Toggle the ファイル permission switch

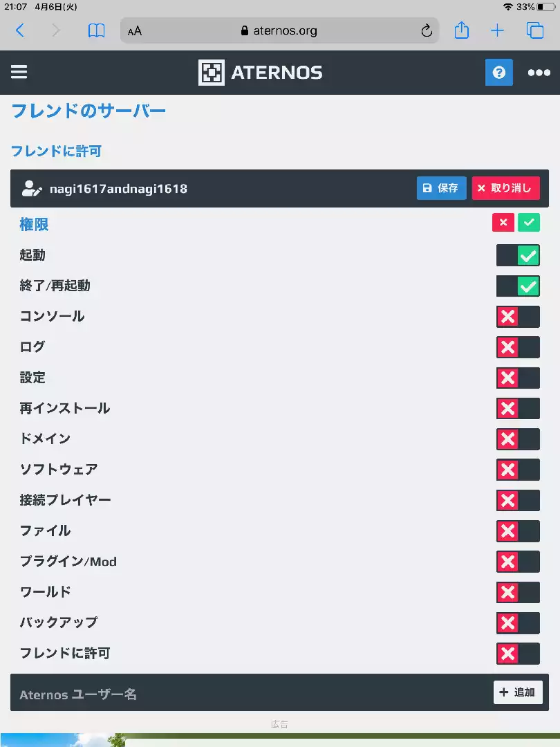tap(518, 531)
